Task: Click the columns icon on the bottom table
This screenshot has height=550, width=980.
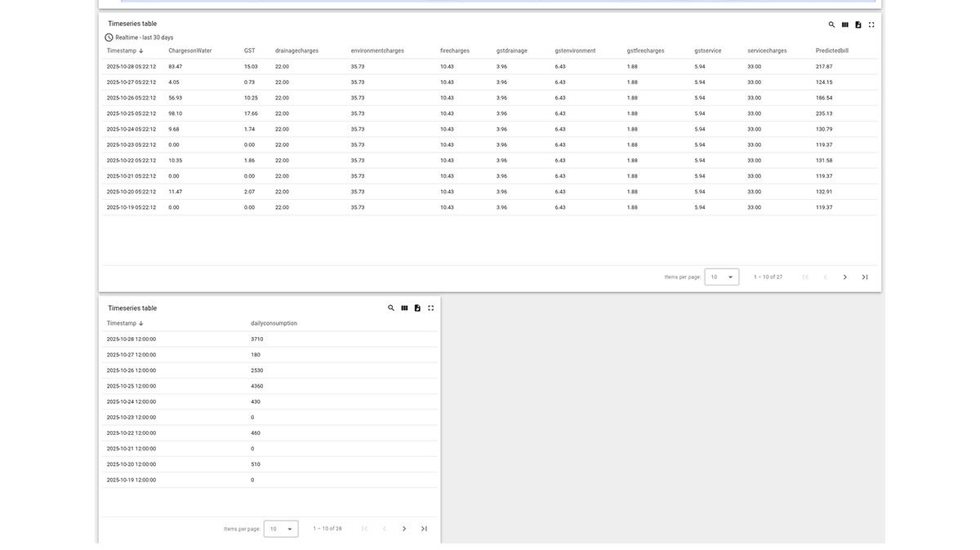Action: 403,307
